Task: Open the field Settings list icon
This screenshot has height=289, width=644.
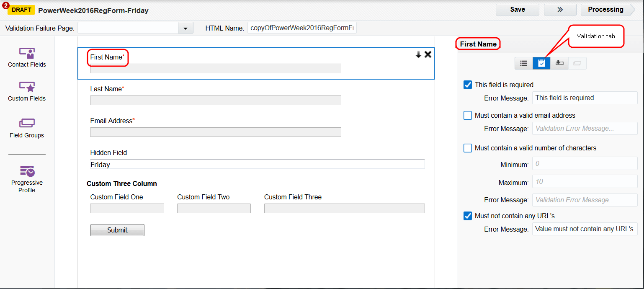Action: 523,63
